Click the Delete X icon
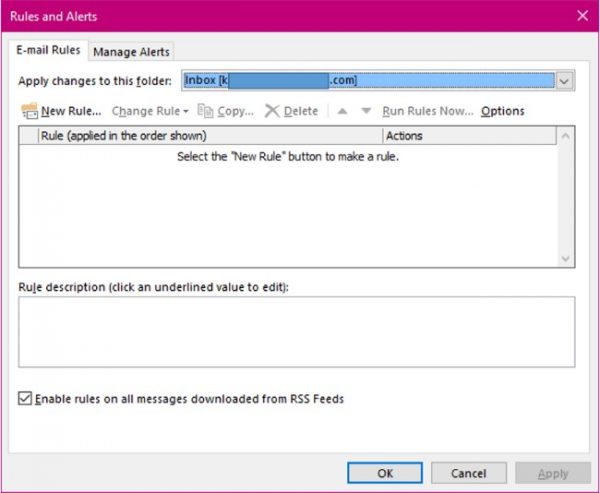This screenshot has width=600, height=493. coord(272,111)
